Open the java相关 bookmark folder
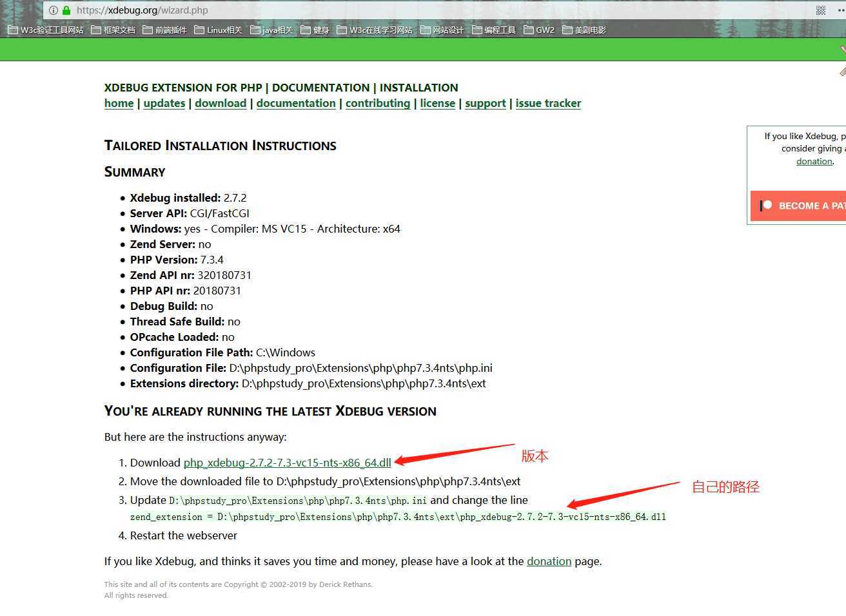The width and height of the screenshot is (846, 616). pyautogui.click(x=271, y=30)
